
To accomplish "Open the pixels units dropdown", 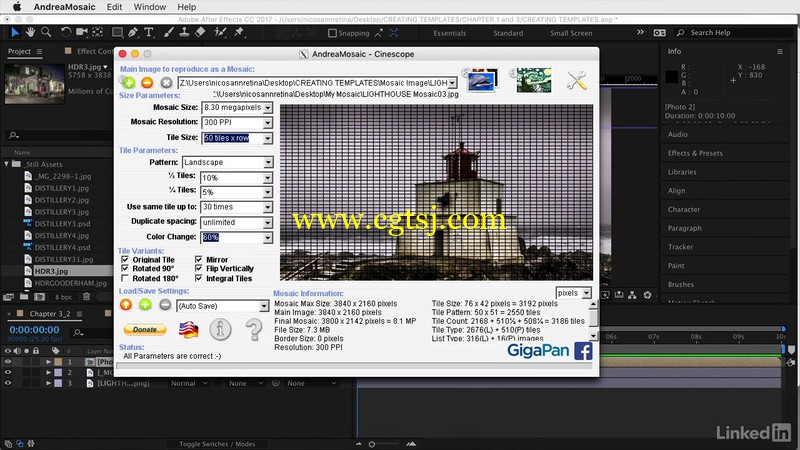I will tap(587, 293).
